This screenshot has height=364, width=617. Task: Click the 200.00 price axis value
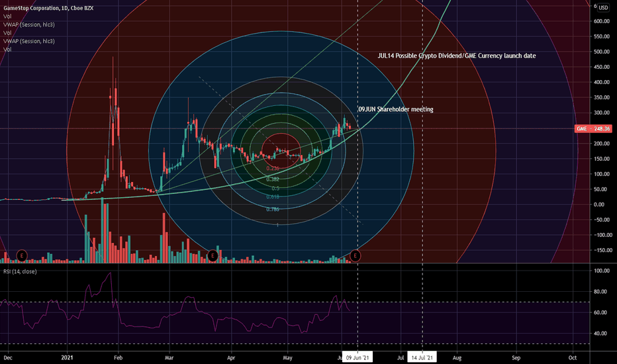pos(602,144)
